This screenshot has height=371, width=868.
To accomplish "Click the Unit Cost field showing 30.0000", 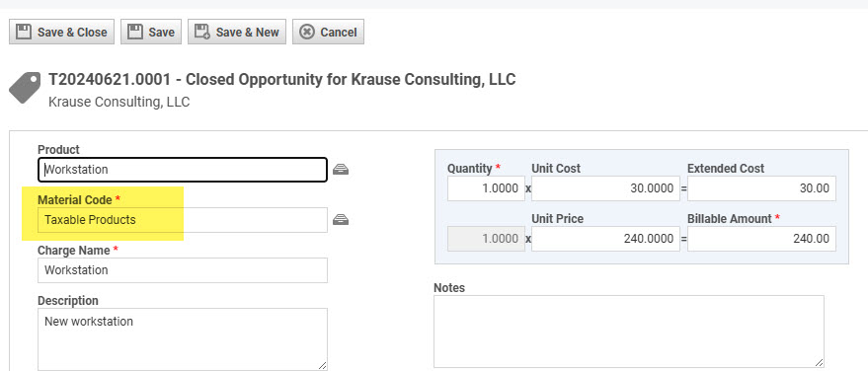I will click(x=605, y=188).
